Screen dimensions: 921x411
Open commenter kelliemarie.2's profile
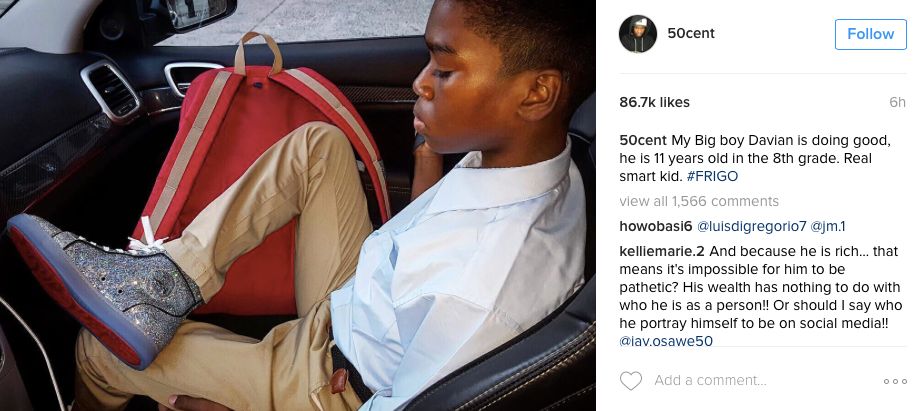[x=662, y=251]
